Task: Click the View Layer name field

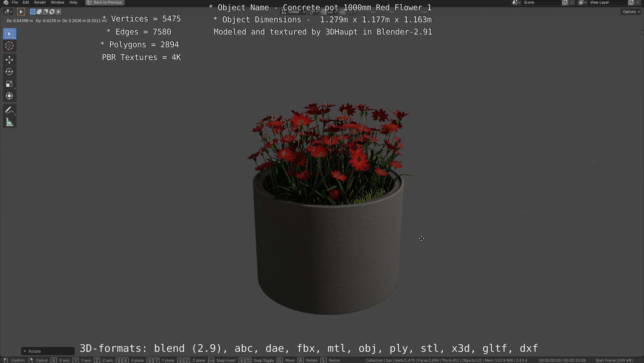Action: pyautogui.click(x=607, y=3)
